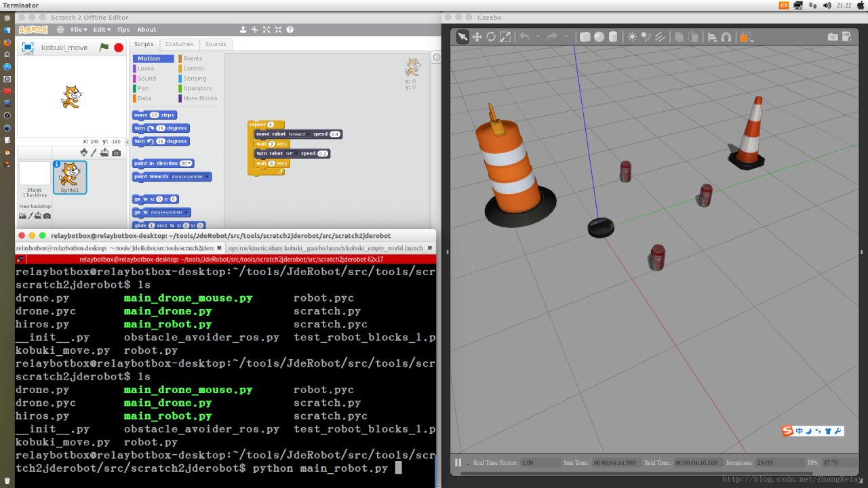The image size is (868, 488).
Task: Insert a cylinder shape in Gazebo
Action: pyautogui.click(x=613, y=37)
